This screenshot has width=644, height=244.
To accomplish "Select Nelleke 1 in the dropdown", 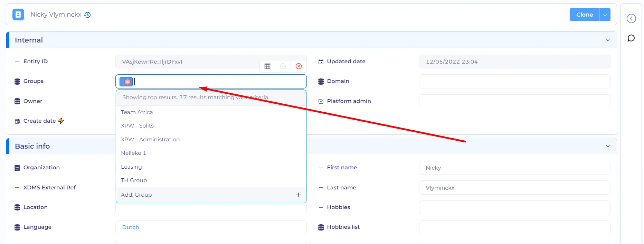I will point(211,153).
